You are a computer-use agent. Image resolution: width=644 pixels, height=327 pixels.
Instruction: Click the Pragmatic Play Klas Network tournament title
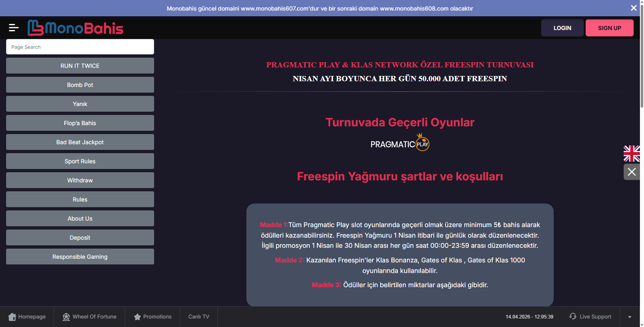point(400,65)
